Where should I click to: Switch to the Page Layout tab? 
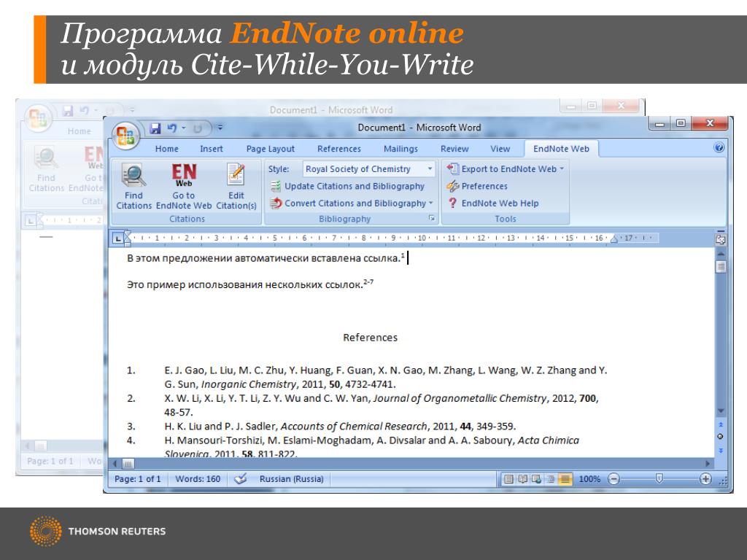(271, 149)
